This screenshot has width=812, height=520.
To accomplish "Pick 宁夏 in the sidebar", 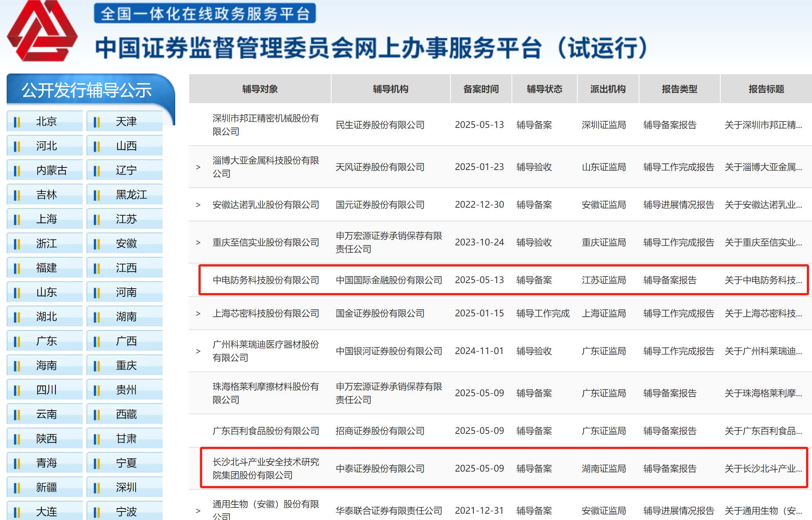I will point(125,463).
